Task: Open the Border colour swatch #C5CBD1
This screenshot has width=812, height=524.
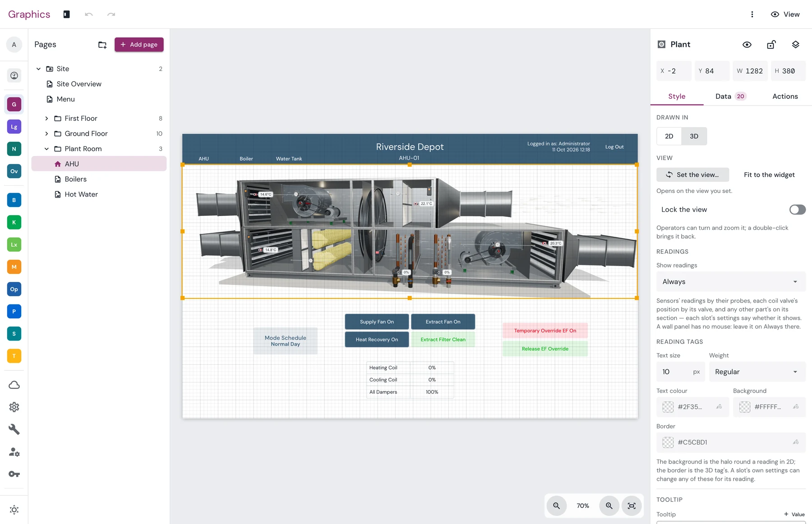Action: [668, 442]
